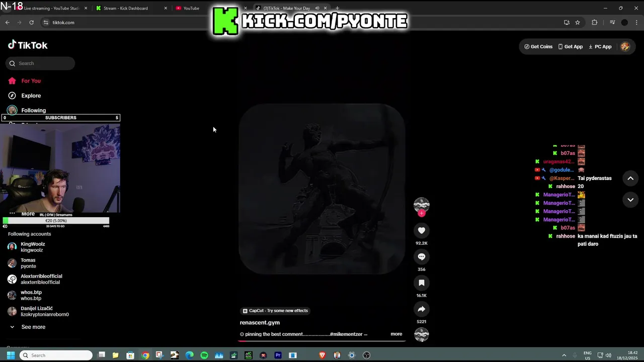Close the TikTok browser tab
The image size is (644, 362).
click(326, 8)
